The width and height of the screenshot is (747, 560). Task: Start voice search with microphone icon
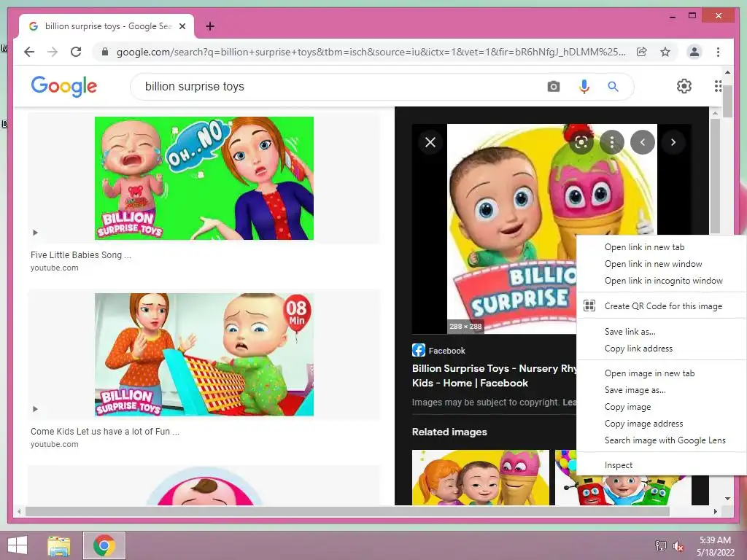pos(584,87)
